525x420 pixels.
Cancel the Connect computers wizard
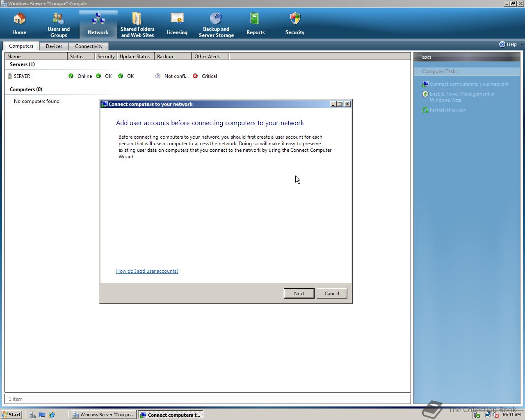pyautogui.click(x=332, y=293)
